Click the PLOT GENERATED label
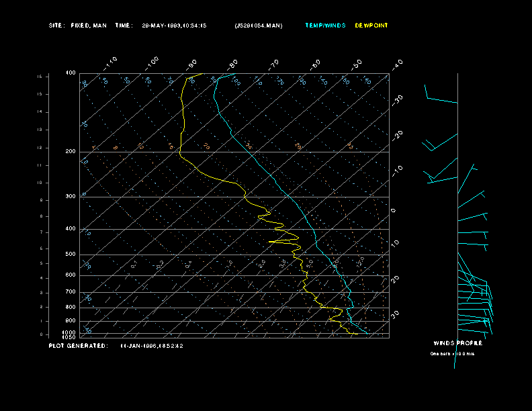The width and height of the screenshot is (532, 411). (79, 346)
